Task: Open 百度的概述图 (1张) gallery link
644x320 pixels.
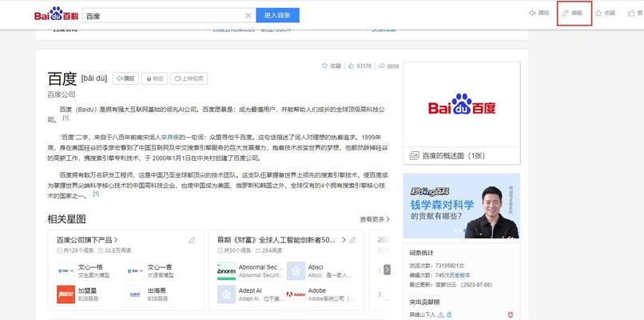Action: coord(453,155)
